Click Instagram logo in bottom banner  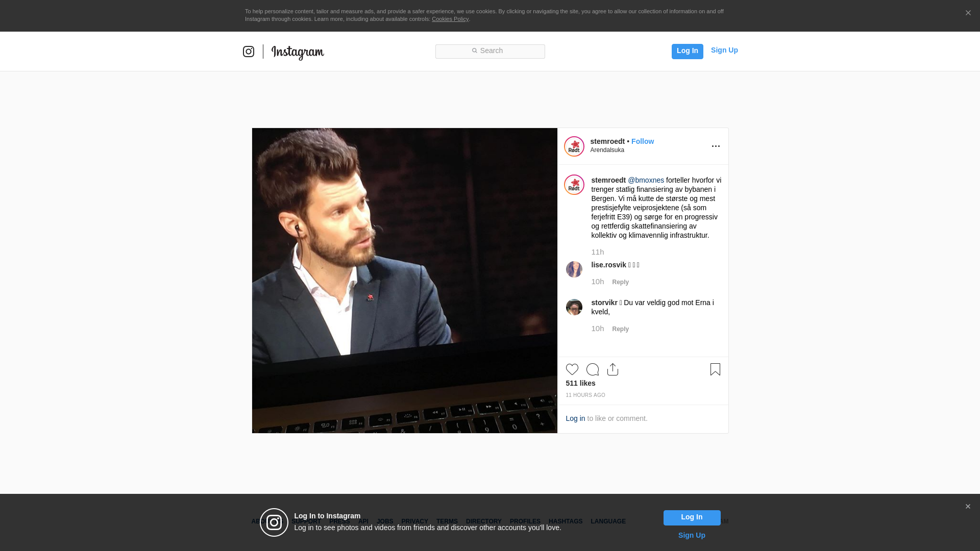[274, 522]
